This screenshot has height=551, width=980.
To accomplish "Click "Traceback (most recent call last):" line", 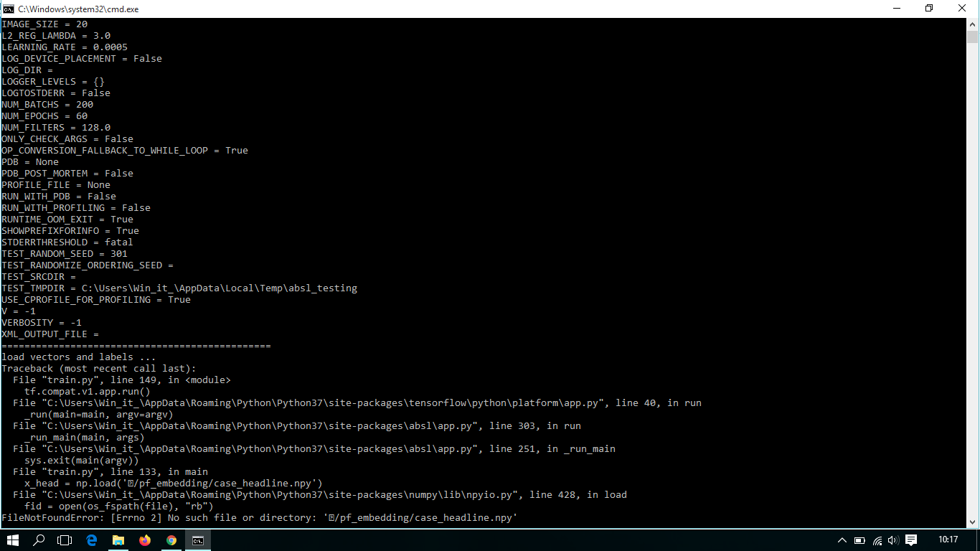I will (x=99, y=369).
